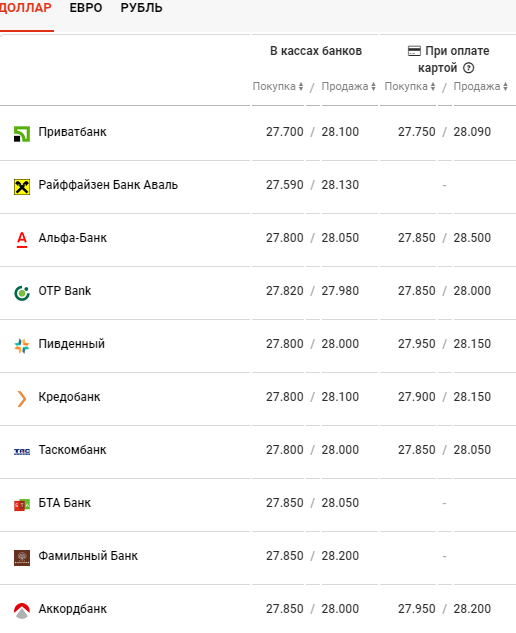This screenshot has height=633, width=516.
Task: Open the Фамильный Банк link
Action: coord(88,556)
